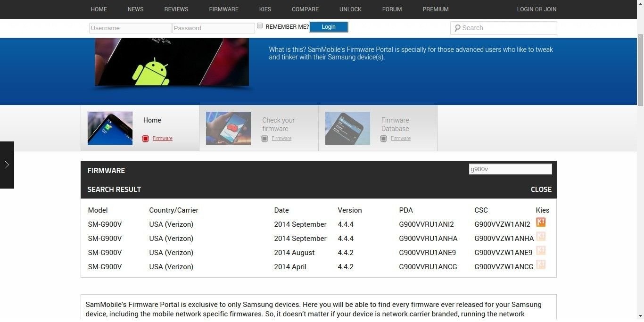Click Firmware link under Home tab
The height and width of the screenshot is (322, 644).
tap(163, 139)
